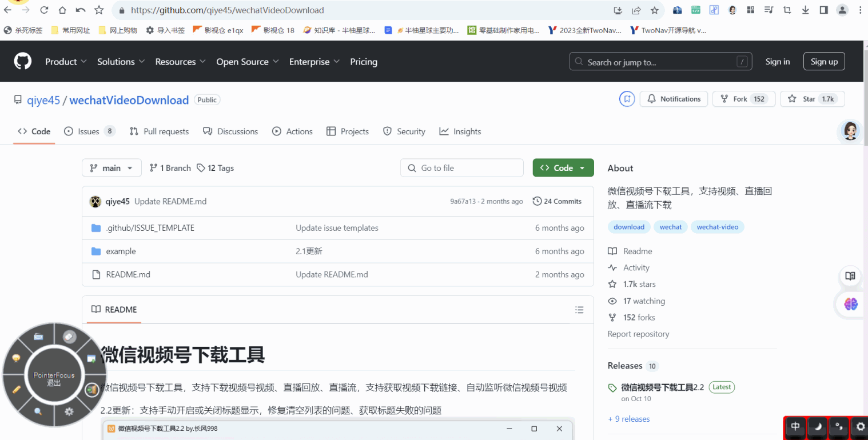Image resolution: width=868 pixels, height=440 pixels.
Task: Open the Actions tab
Action: [292, 131]
